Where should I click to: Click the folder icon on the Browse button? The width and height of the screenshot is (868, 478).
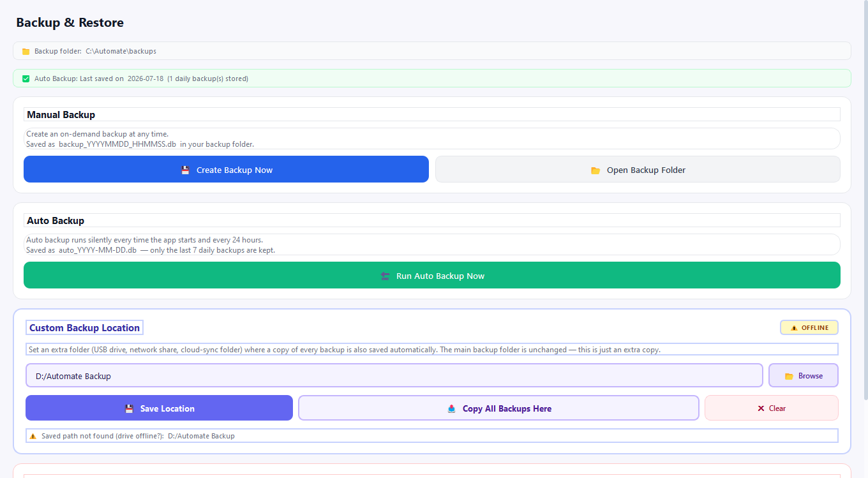[x=789, y=376]
